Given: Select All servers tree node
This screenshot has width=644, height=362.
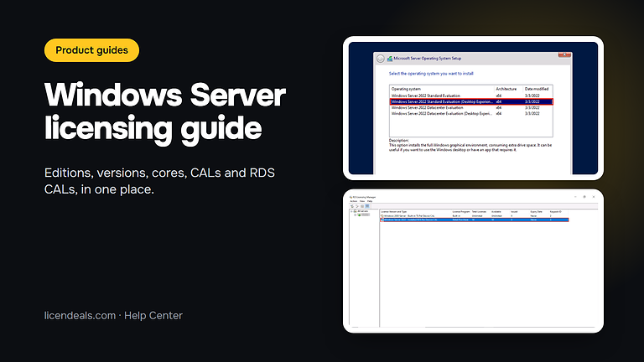Looking at the screenshot, I should click(x=362, y=211).
